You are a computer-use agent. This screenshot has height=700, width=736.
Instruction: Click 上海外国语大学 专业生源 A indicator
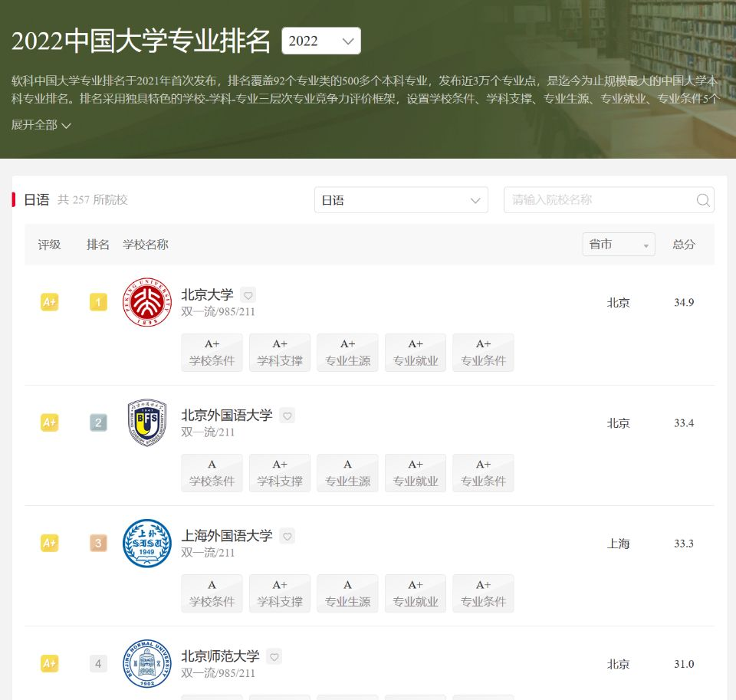click(347, 593)
